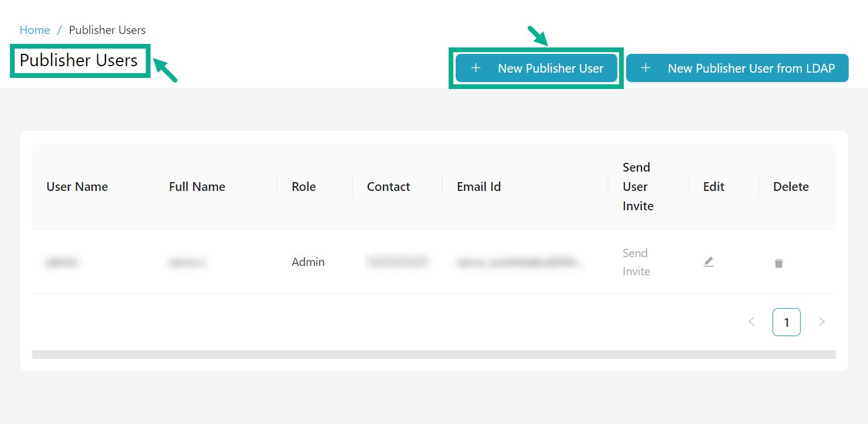This screenshot has width=868, height=424.
Task: Click the New Publisher User from LDAP button
Action: coord(737,68)
